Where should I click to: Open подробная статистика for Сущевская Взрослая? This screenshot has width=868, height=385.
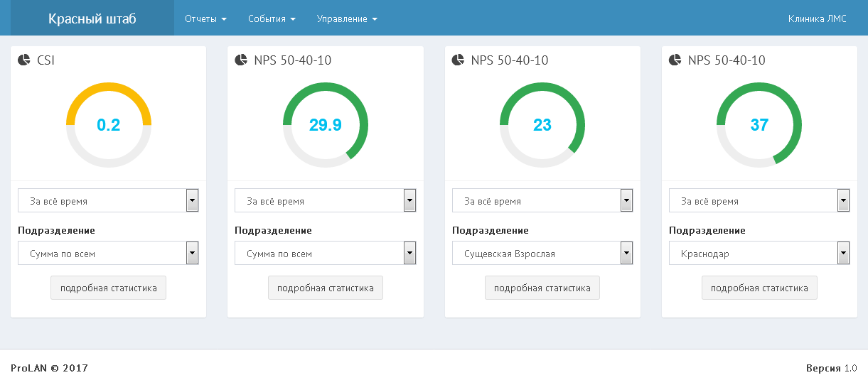pos(542,288)
